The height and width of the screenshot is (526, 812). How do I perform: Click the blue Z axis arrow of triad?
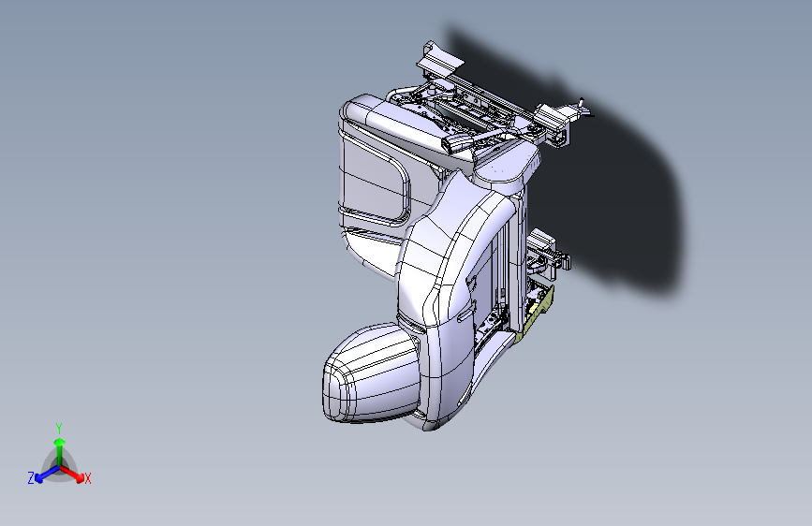(47, 474)
